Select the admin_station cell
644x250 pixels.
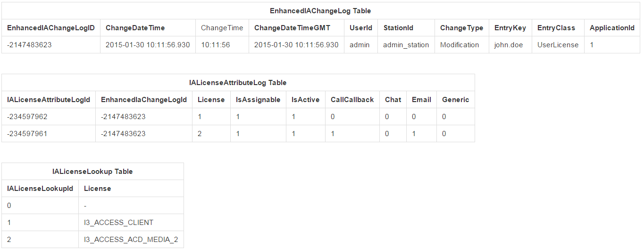406,45
